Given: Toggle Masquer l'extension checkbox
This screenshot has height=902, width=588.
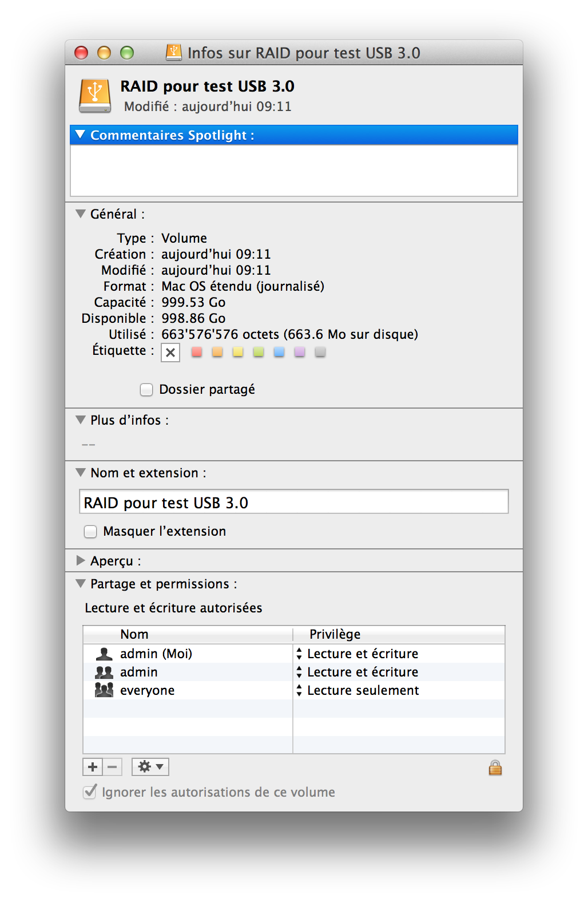Looking at the screenshot, I should 90,532.
